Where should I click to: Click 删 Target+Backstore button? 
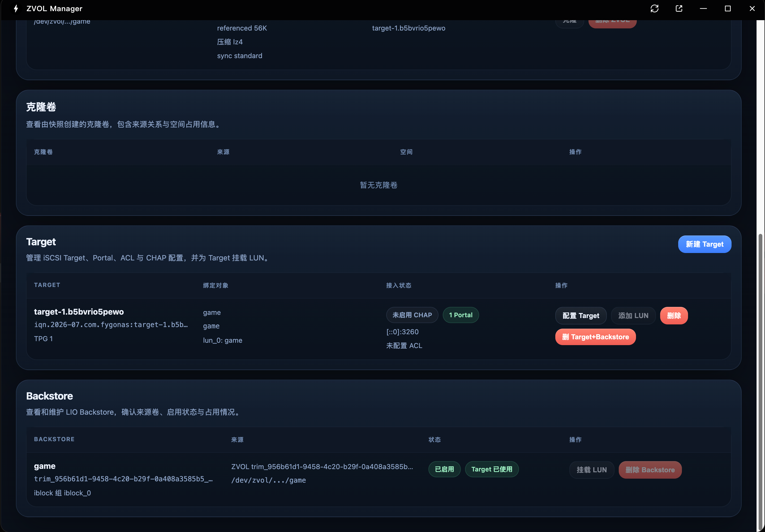[x=595, y=337]
